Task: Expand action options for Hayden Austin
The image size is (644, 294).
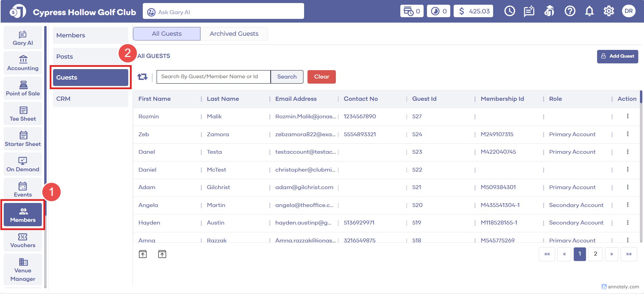Action: (x=627, y=223)
